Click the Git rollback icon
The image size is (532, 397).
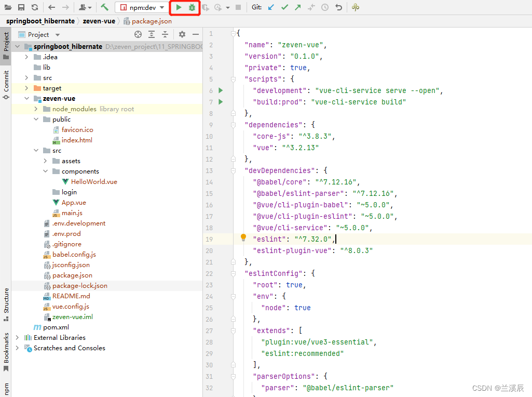tap(338, 7)
